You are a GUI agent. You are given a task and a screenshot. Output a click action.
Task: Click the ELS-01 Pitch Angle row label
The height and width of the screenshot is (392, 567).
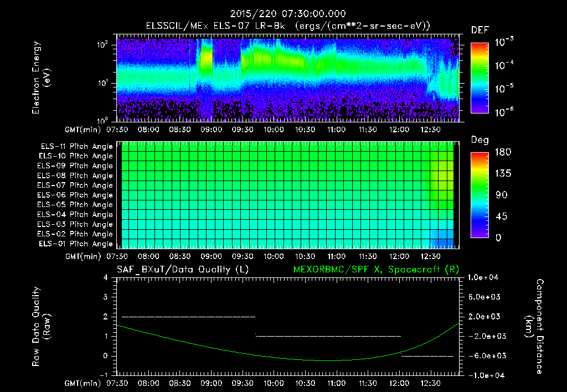pyautogui.click(x=76, y=244)
